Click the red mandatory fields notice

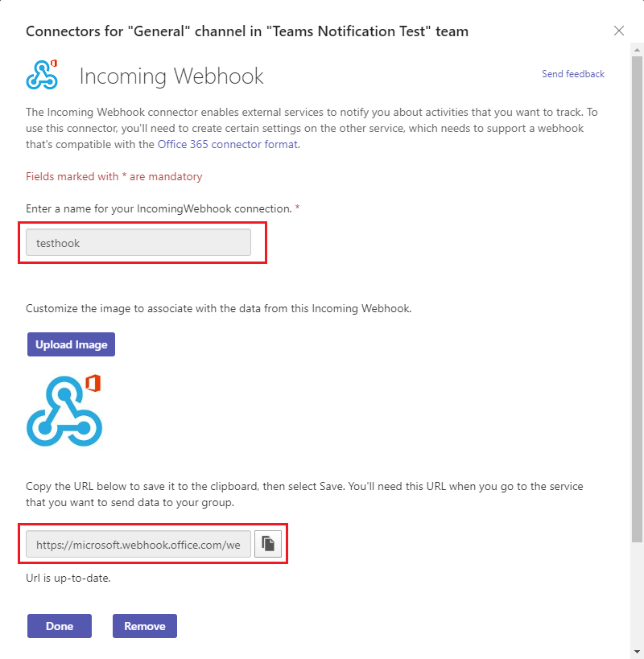pos(114,176)
